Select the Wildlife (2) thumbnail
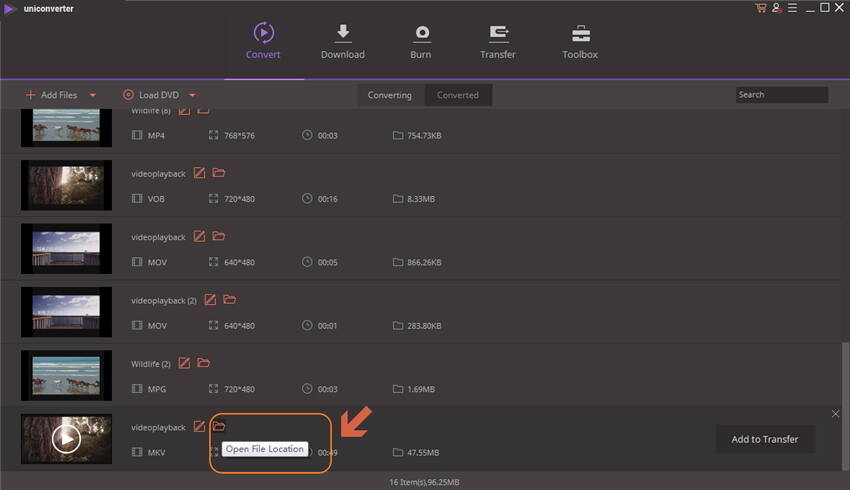Image resolution: width=850 pixels, height=490 pixels. (66, 376)
